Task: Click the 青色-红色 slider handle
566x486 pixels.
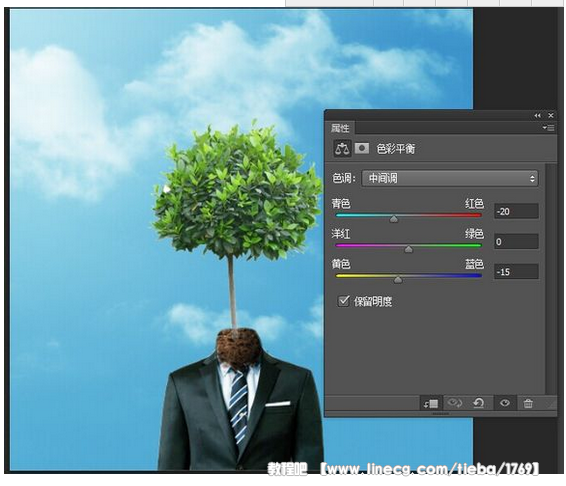Action: 394,219
